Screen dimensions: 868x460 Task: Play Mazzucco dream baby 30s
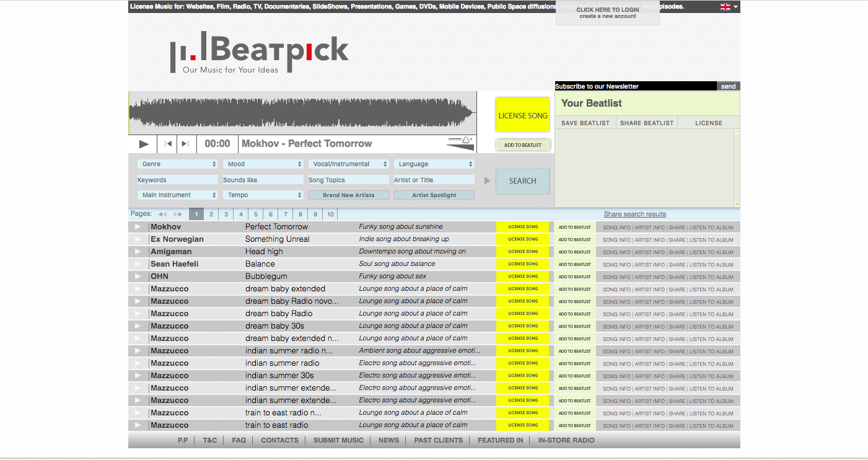[138, 326]
